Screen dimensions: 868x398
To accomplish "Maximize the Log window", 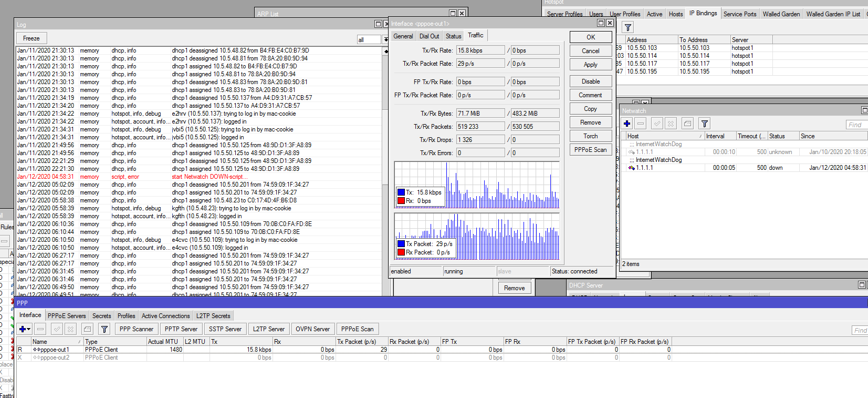I will [378, 24].
